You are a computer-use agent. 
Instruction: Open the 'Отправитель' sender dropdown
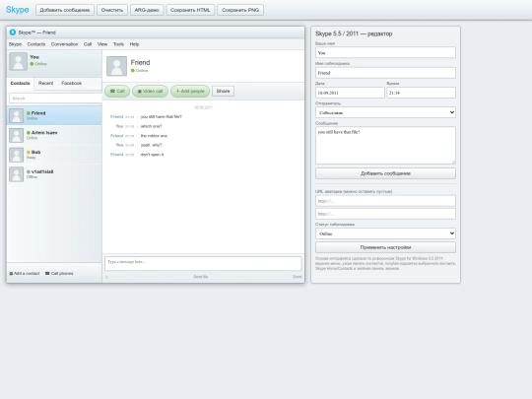385,112
